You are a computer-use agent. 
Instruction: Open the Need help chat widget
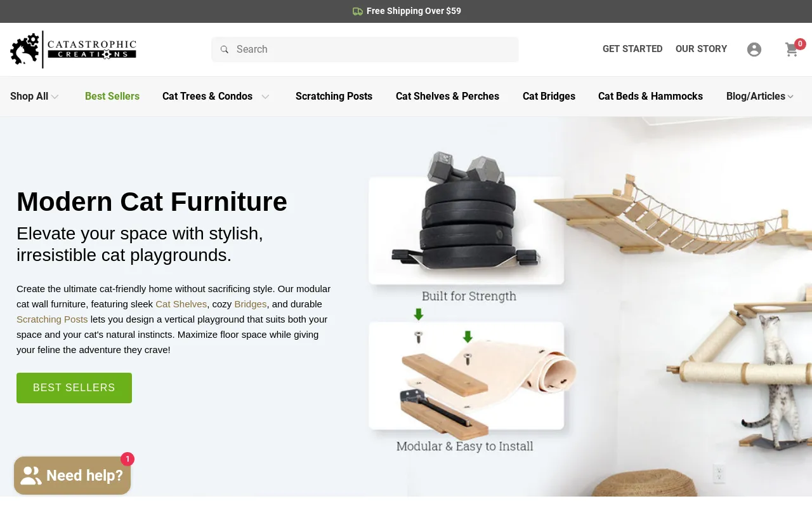[x=72, y=476]
